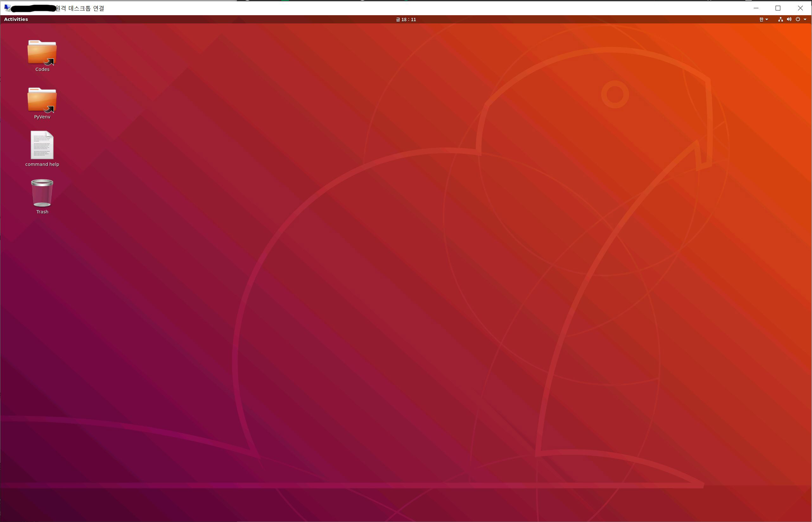Click the wired network status icon

point(780,19)
